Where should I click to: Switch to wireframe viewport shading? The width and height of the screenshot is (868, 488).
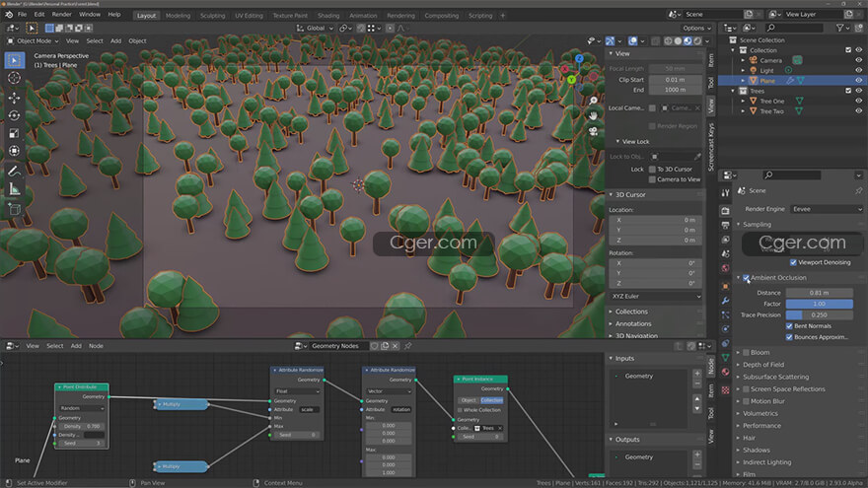[668, 41]
